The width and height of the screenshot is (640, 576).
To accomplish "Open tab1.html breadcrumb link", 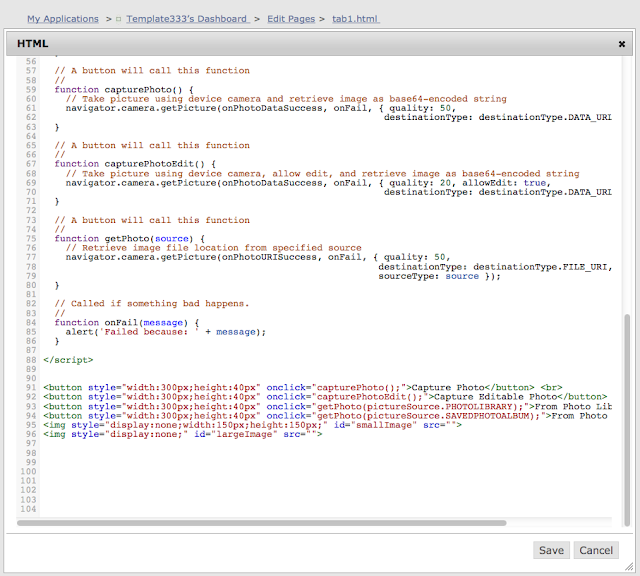I will click(x=355, y=19).
